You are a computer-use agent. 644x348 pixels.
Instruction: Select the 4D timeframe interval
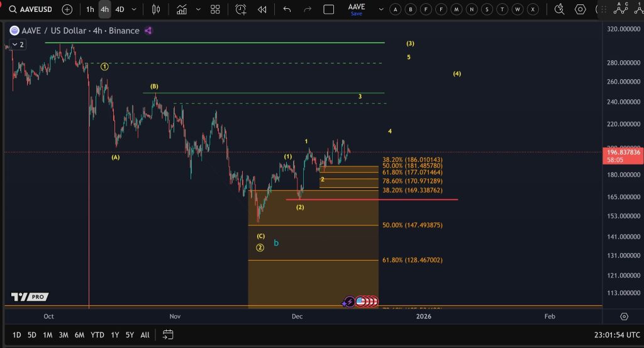[119, 9]
